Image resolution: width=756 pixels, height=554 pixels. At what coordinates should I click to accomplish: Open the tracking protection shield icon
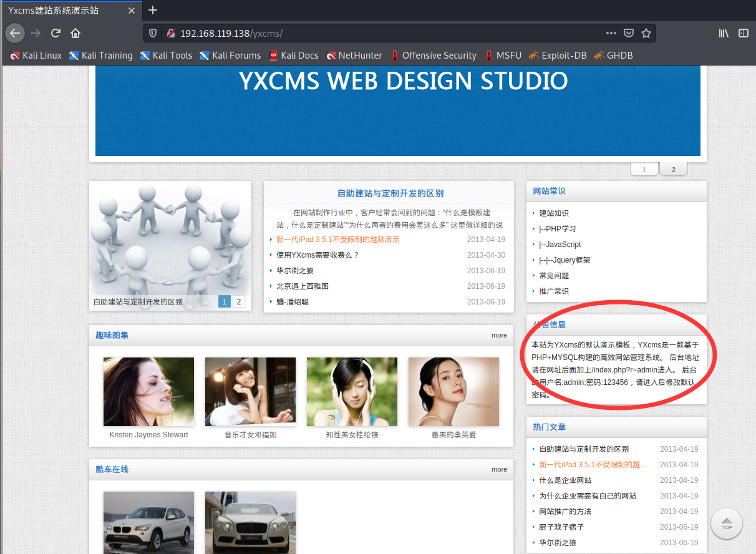coord(153,33)
